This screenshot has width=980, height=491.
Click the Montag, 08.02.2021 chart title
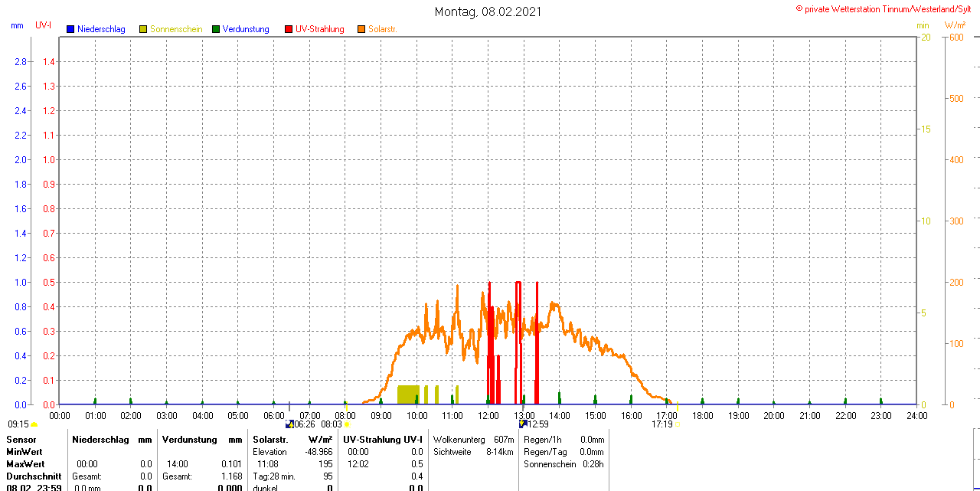488,11
